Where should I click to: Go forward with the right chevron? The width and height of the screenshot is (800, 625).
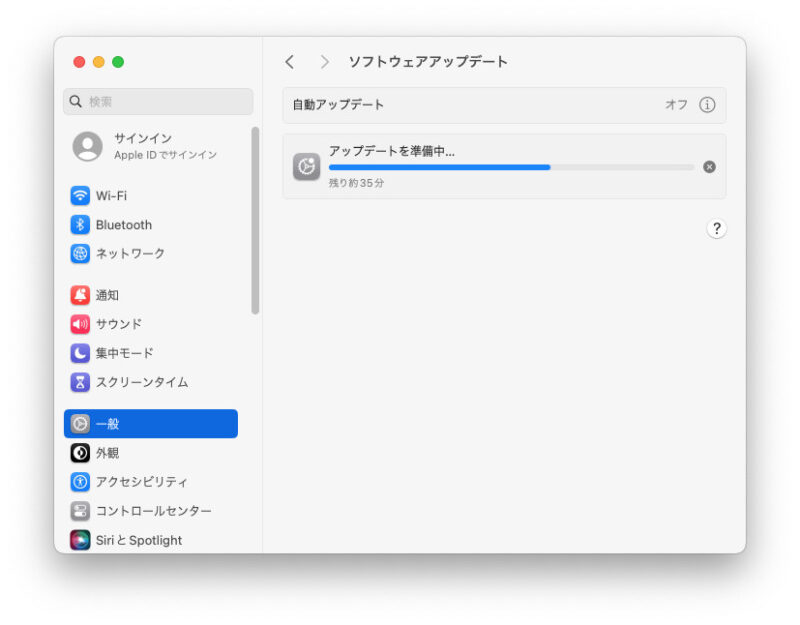coord(324,62)
